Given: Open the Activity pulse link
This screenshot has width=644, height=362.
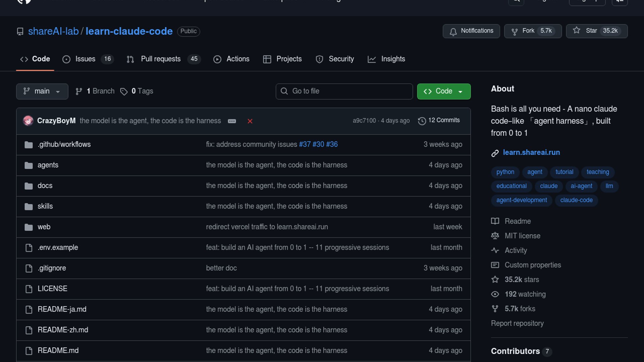Looking at the screenshot, I should [x=516, y=250].
